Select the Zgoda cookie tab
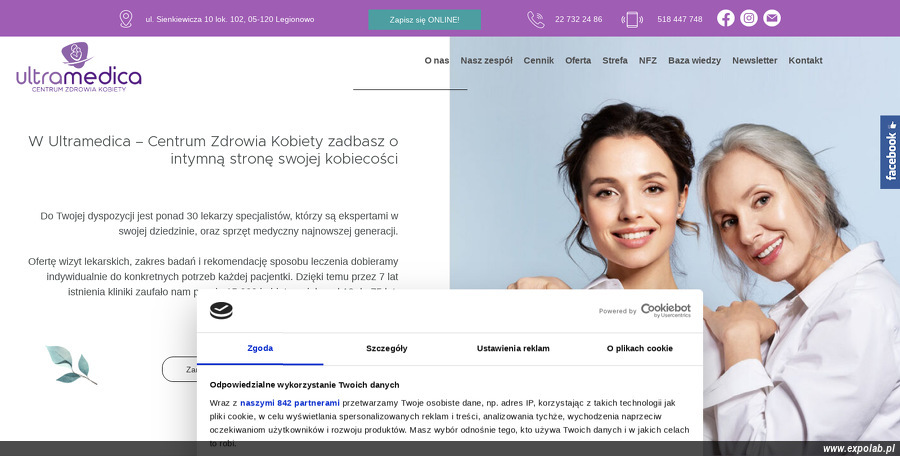 [x=260, y=349]
